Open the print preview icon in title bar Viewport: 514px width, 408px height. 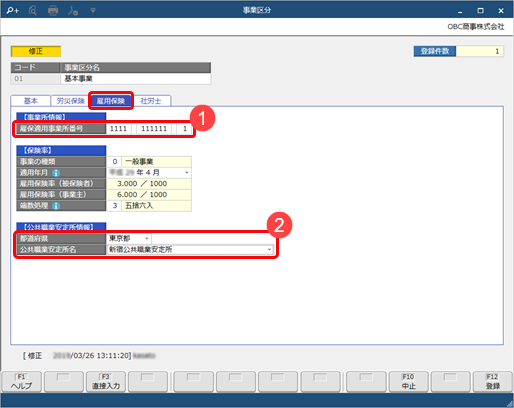pyautogui.click(x=33, y=10)
